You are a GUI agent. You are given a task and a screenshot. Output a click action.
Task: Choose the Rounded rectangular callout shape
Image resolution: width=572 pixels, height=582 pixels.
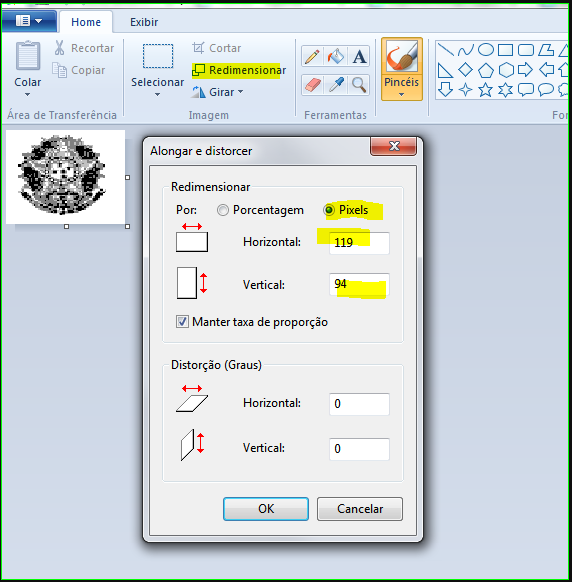coord(526,89)
